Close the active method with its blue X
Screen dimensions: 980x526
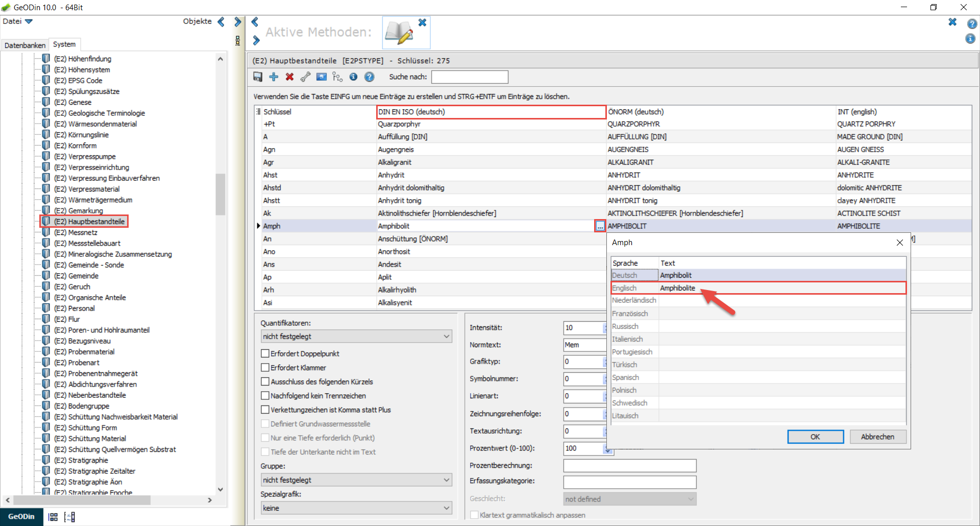click(x=422, y=22)
